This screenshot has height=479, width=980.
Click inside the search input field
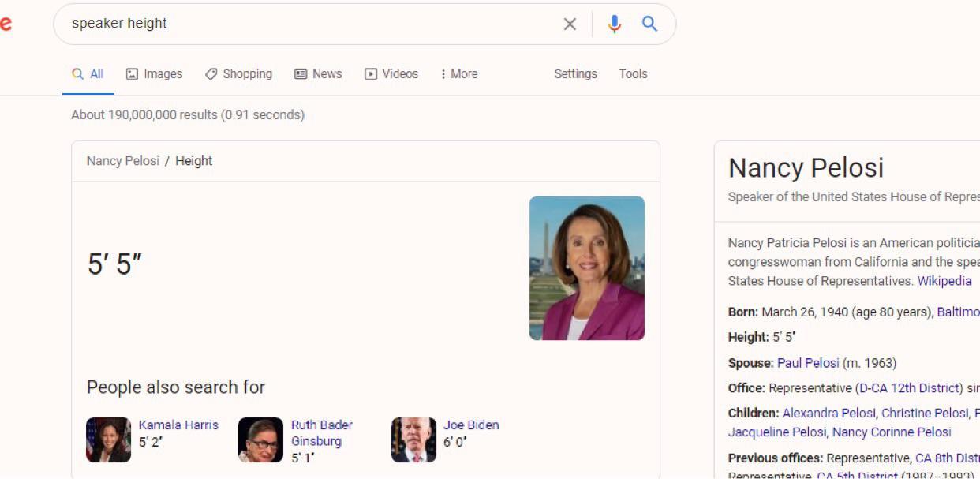308,24
